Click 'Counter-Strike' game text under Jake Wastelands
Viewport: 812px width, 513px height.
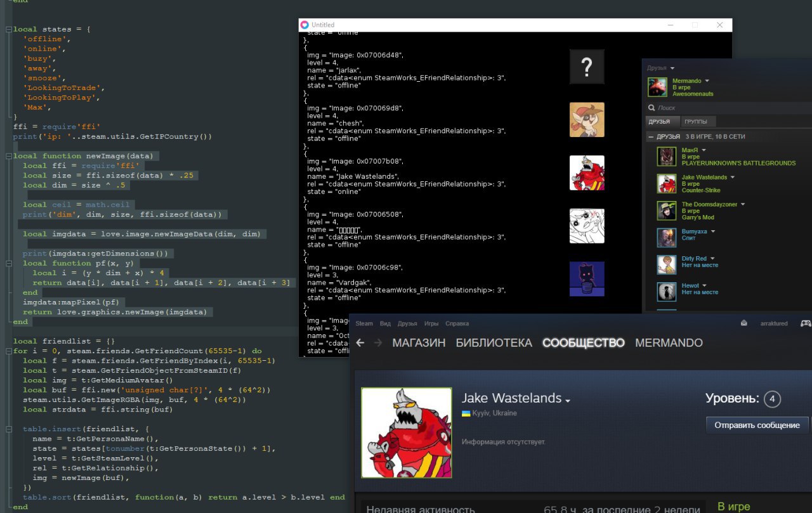(x=701, y=190)
